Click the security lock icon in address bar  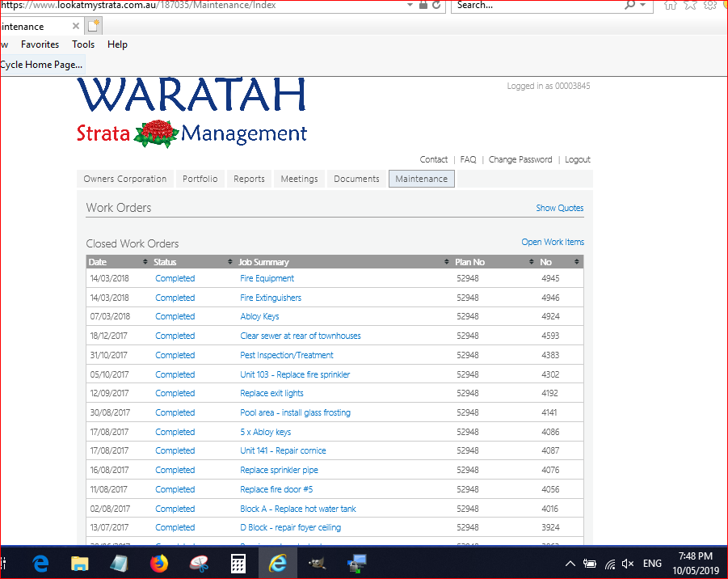coord(423,5)
